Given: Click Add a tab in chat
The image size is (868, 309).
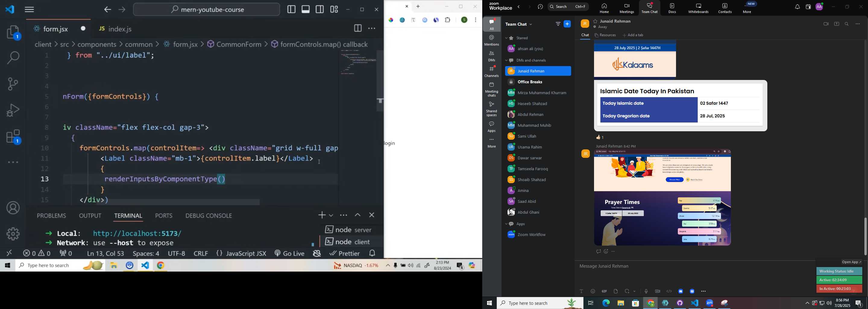Looking at the screenshot, I should [633, 35].
